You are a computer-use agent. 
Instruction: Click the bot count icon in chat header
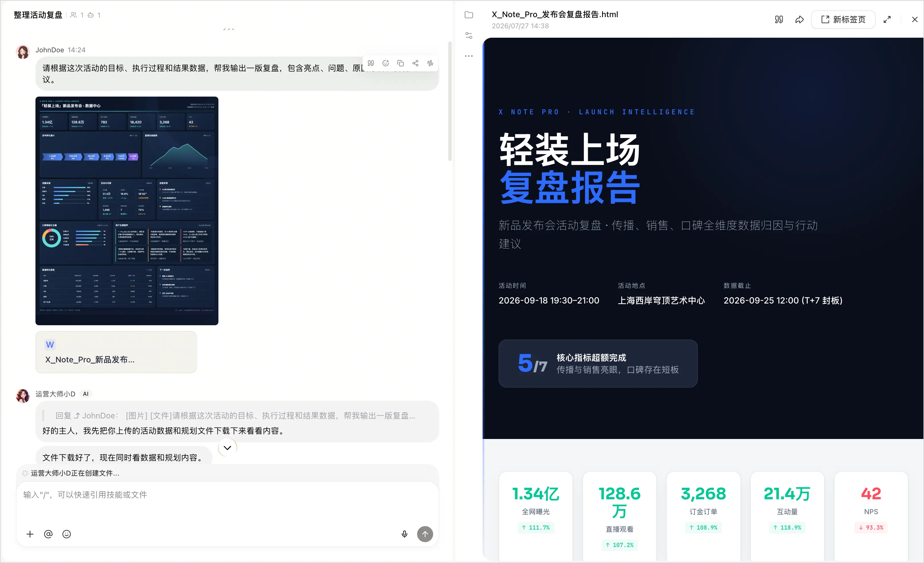[90, 15]
